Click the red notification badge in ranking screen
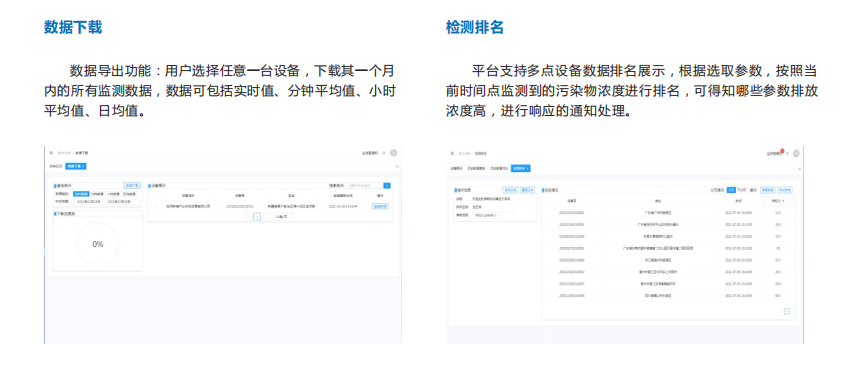855x385 pixels. (782, 151)
